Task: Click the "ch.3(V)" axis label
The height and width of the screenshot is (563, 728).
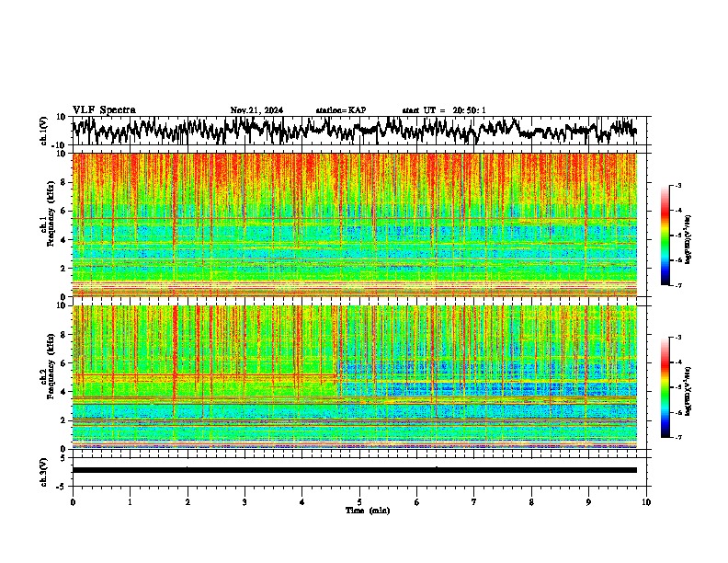Action: [x=44, y=473]
